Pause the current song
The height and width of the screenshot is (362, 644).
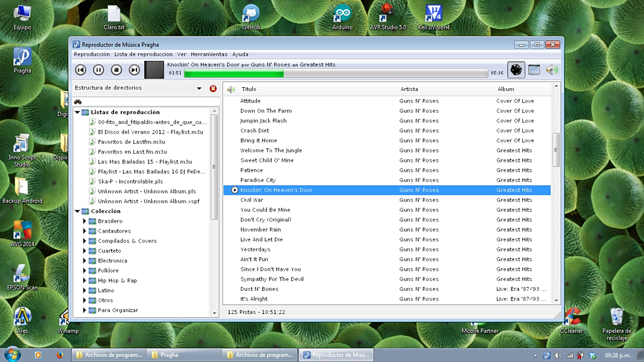[x=99, y=70]
